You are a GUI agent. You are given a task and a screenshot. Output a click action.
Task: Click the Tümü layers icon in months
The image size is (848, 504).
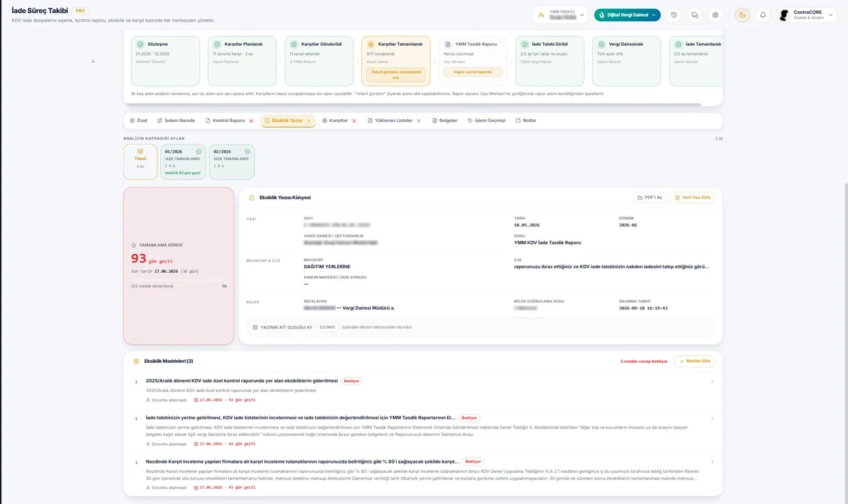coord(140,151)
